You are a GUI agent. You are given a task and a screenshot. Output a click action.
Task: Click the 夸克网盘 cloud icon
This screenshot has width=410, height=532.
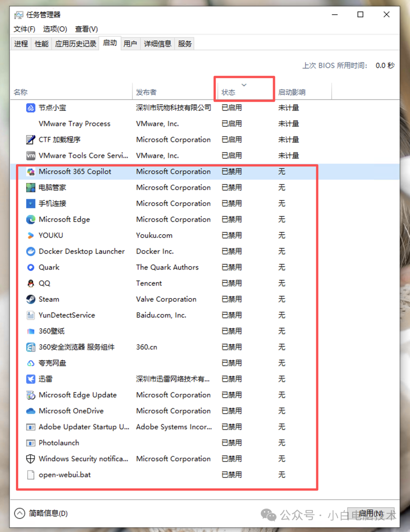[x=31, y=363]
